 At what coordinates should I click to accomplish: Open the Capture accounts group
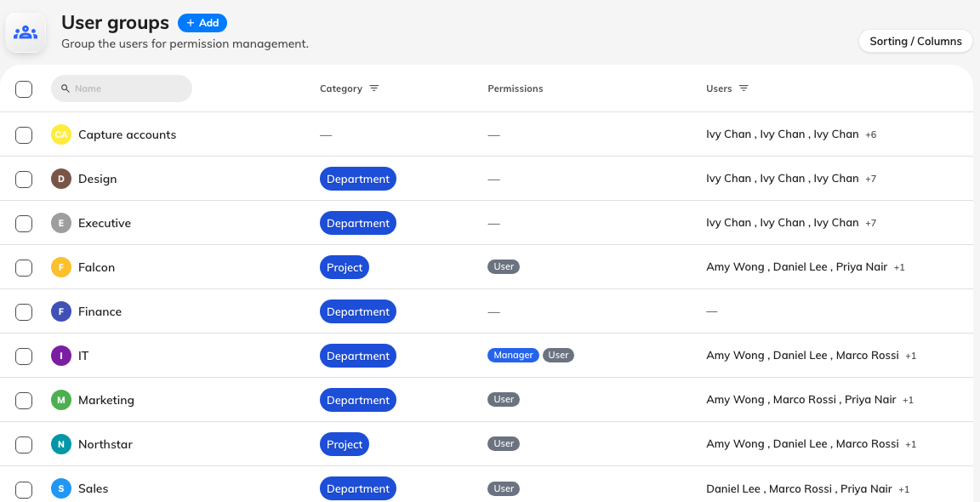(127, 134)
